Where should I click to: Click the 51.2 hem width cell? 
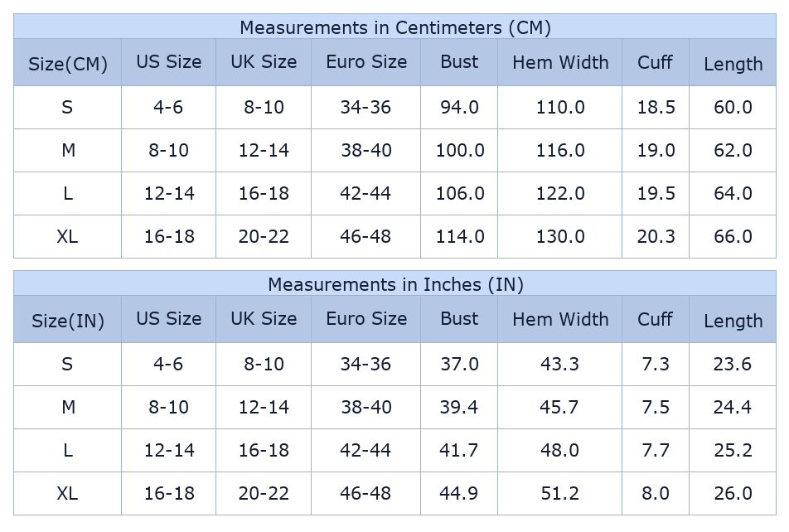coord(560,493)
